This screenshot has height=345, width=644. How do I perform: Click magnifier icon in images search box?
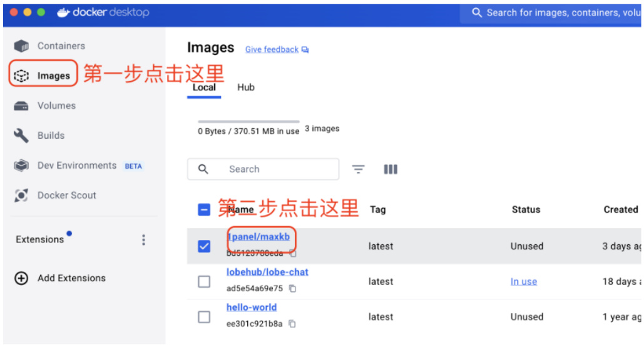(203, 169)
